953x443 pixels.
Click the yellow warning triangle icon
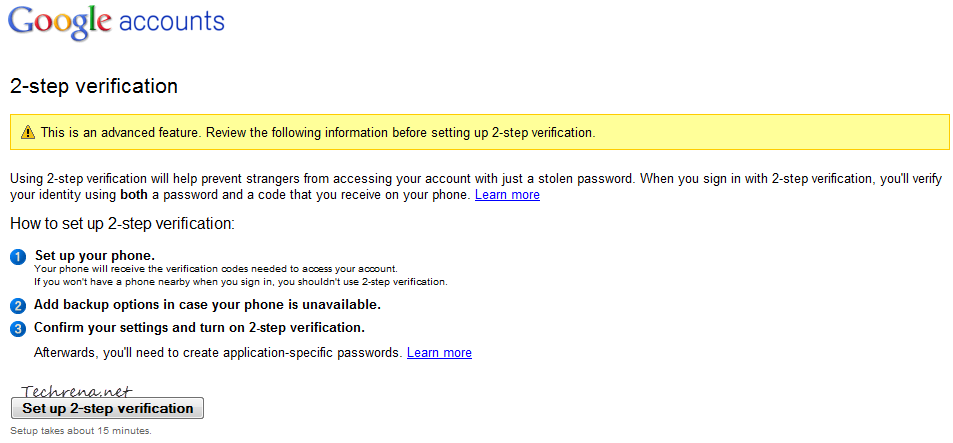(27, 132)
